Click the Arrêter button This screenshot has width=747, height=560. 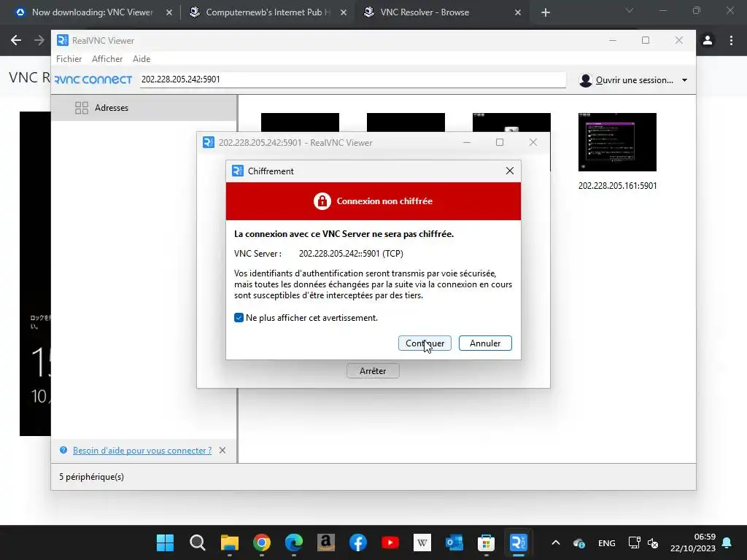pos(373,370)
